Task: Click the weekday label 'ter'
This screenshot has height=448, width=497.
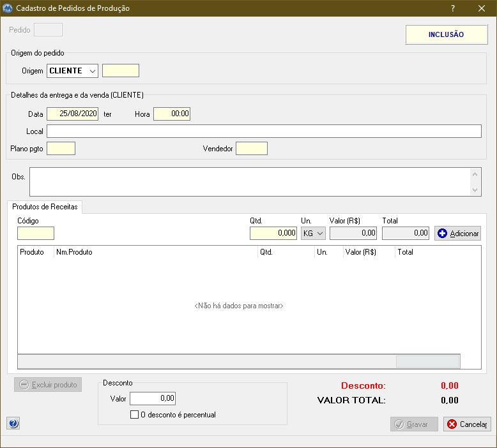Action: [x=107, y=114]
